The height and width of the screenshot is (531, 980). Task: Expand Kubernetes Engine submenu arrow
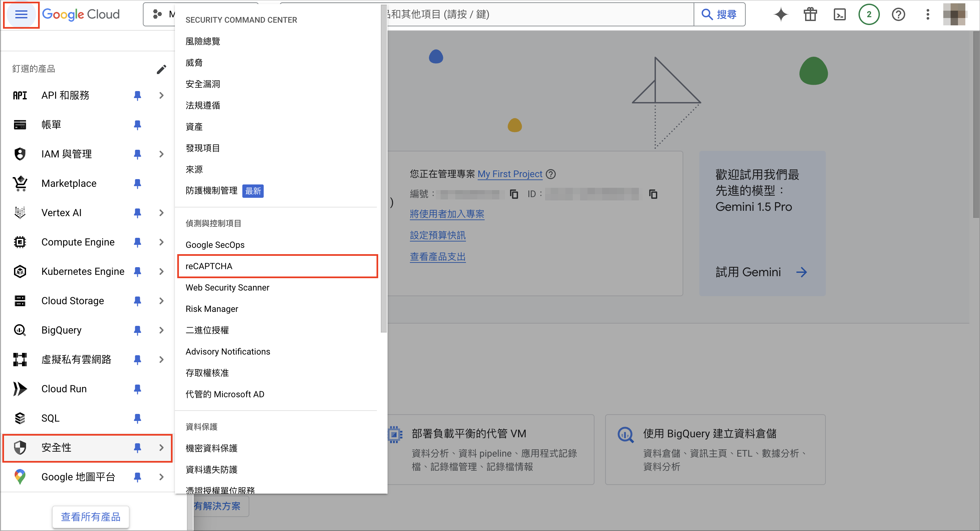(x=161, y=272)
